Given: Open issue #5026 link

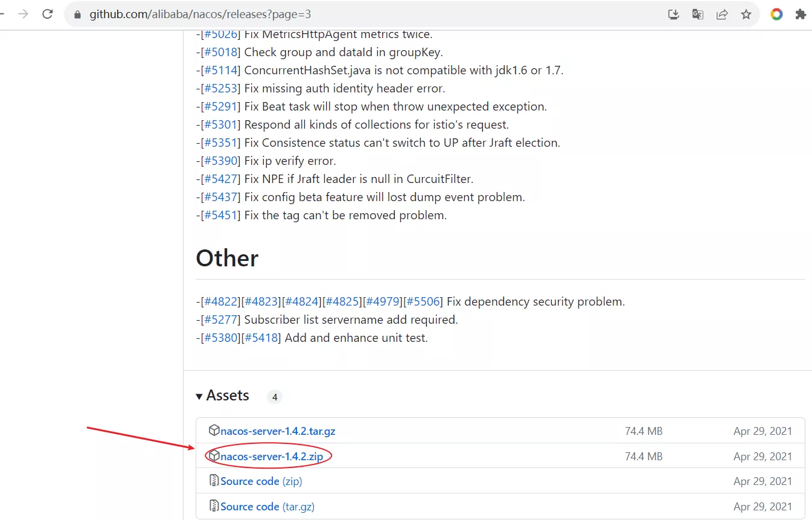Looking at the screenshot, I should pos(220,34).
